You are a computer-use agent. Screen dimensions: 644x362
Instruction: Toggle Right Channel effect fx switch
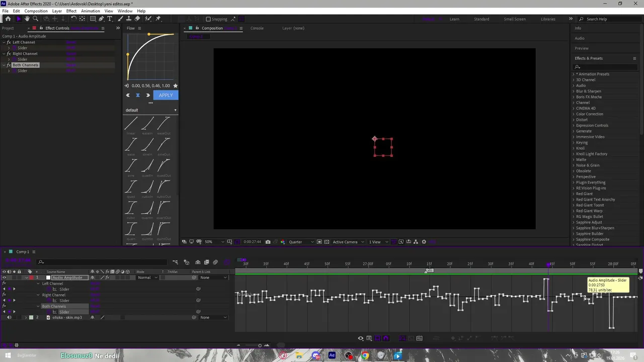[x=4, y=295]
